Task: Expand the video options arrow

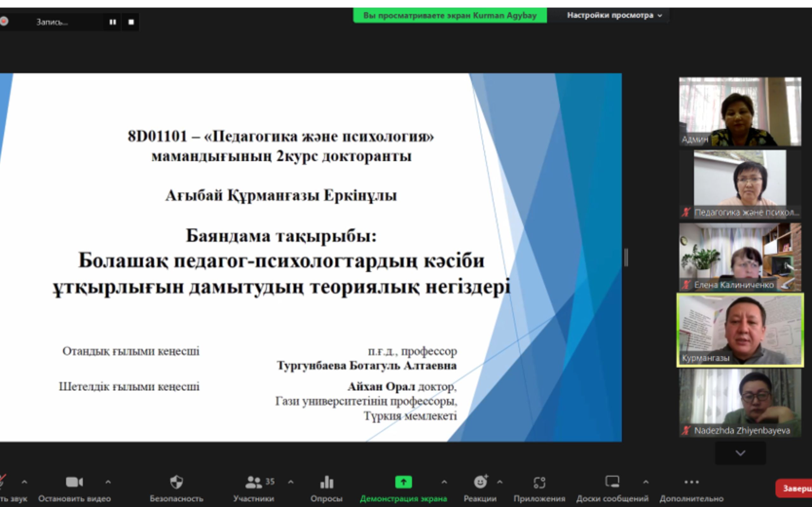Action: (x=108, y=482)
